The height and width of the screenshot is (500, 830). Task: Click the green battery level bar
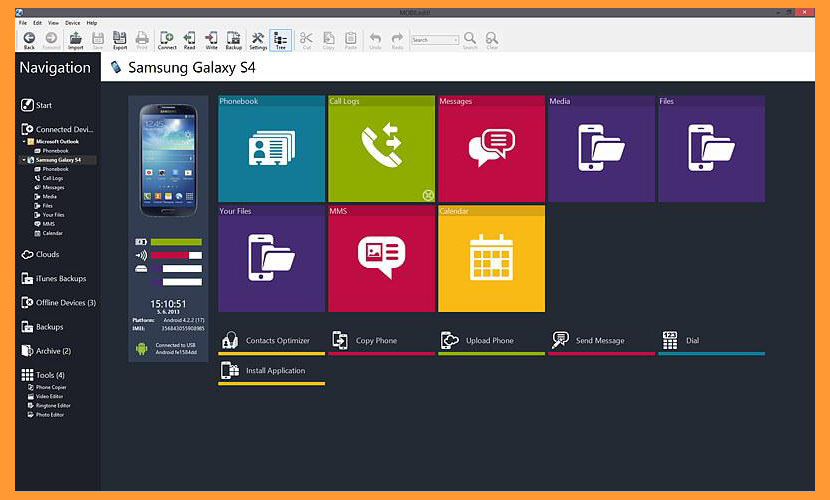(176, 242)
